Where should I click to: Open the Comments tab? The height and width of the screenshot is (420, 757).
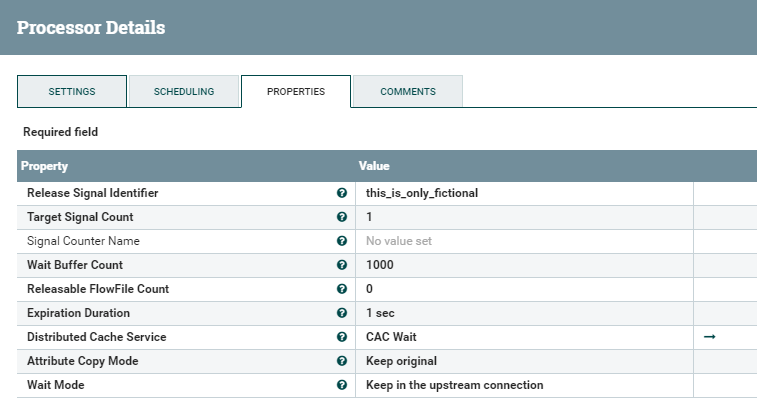click(x=408, y=91)
